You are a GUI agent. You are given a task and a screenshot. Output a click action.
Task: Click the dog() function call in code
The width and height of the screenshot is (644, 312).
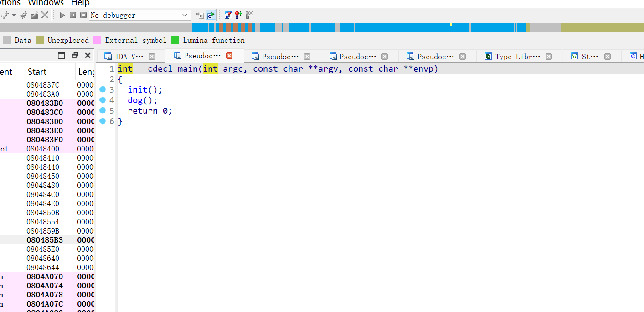pyautogui.click(x=142, y=100)
